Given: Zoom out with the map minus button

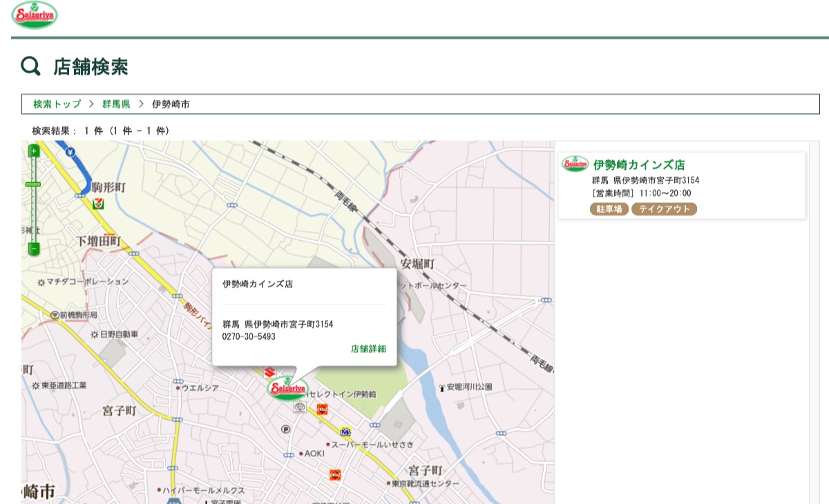Looking at the screenshot, I should pyautogui.click(x=33, y=249).
